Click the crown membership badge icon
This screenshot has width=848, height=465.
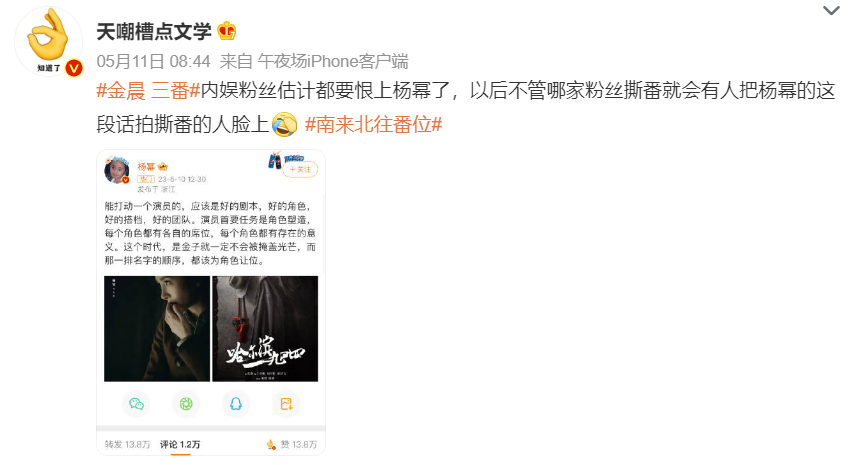tap(227, 31)
